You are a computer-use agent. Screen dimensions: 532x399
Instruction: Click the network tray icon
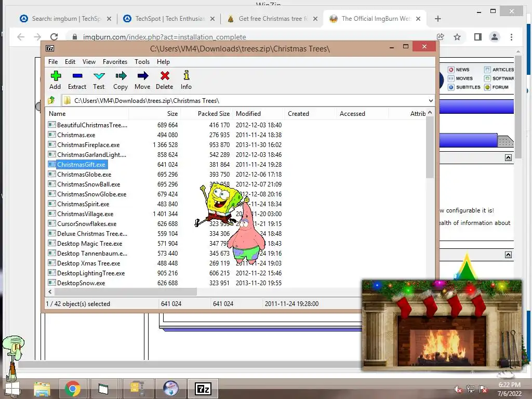[471, 389]
